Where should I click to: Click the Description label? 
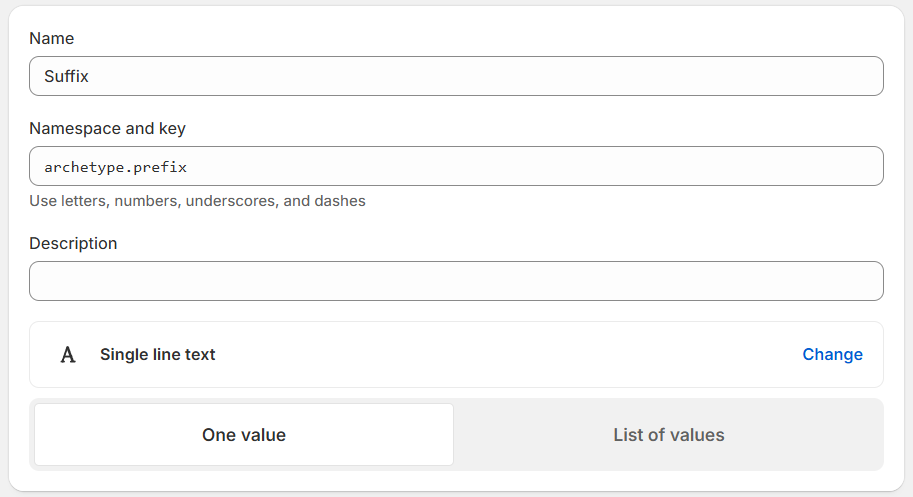pyautogui.click(x=73, y=243)
